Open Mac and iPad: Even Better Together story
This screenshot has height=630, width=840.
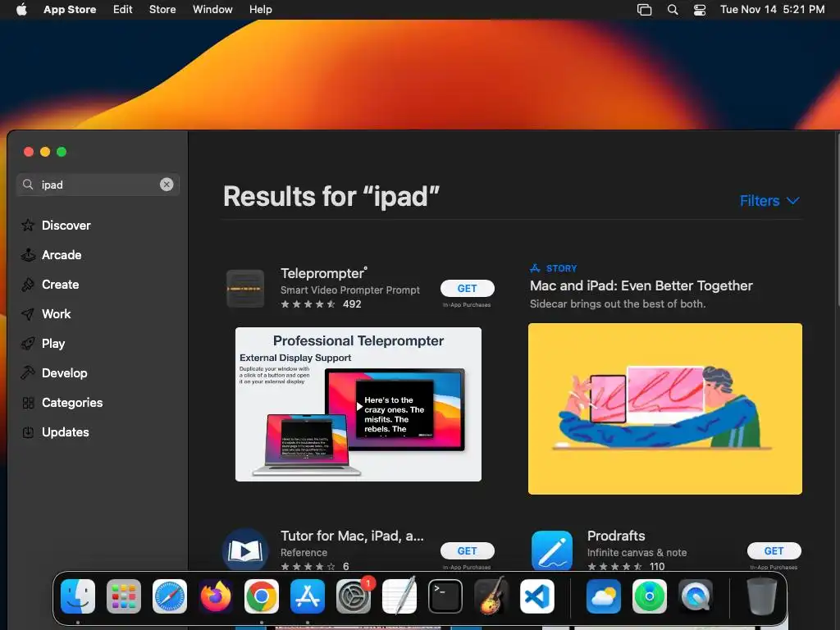[x=641, y=285]
